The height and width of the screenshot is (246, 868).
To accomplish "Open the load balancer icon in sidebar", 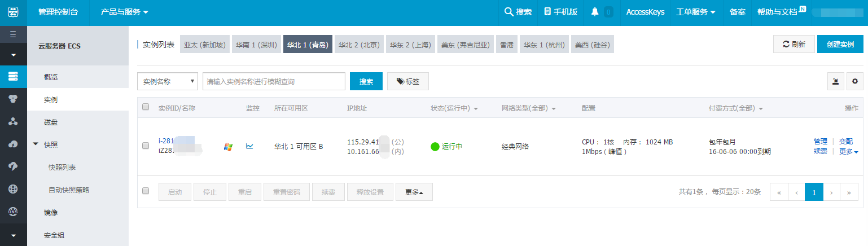I will (x=13, y=121).
